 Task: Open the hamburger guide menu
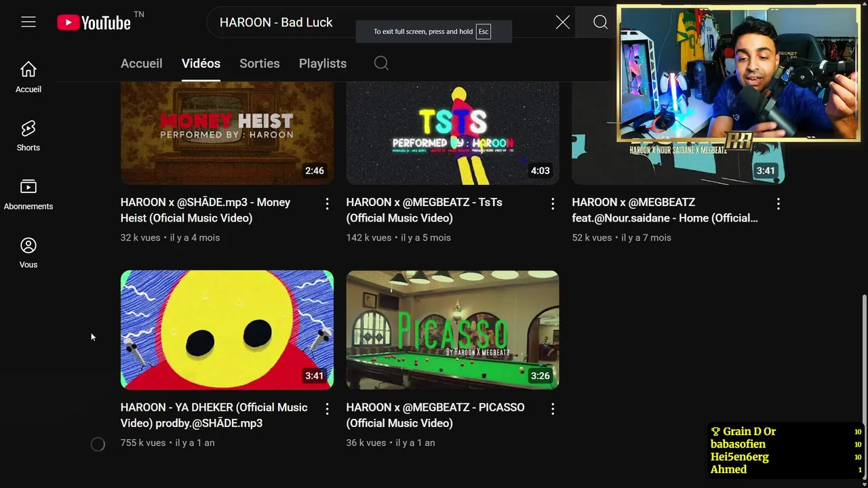tap(28, 22)
